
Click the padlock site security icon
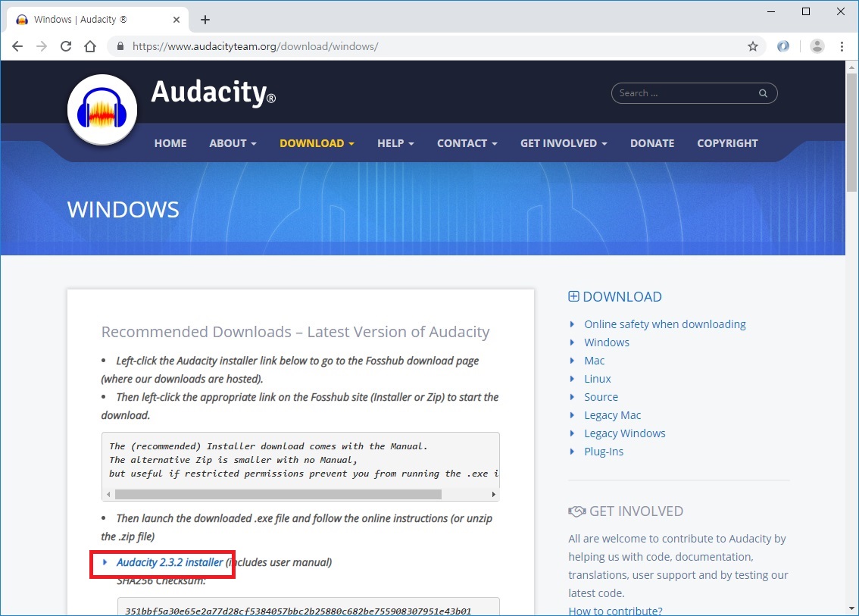(120, 46)
